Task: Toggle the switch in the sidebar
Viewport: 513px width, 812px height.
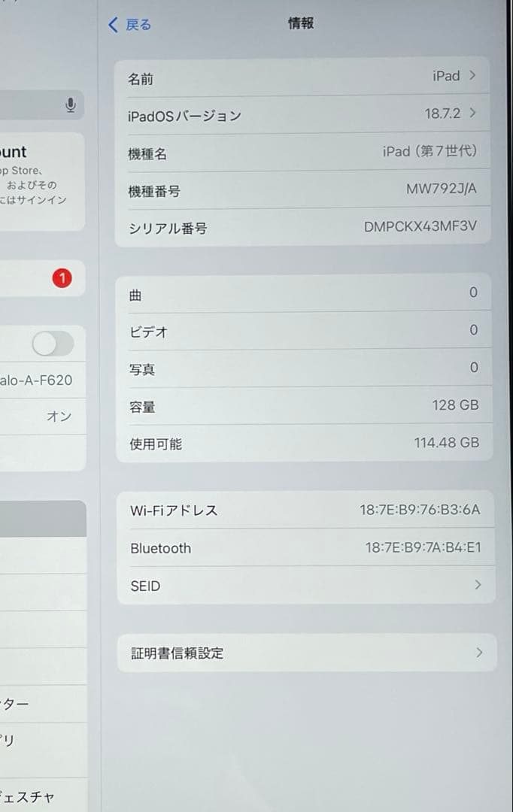Action: (x=53, y=344)
